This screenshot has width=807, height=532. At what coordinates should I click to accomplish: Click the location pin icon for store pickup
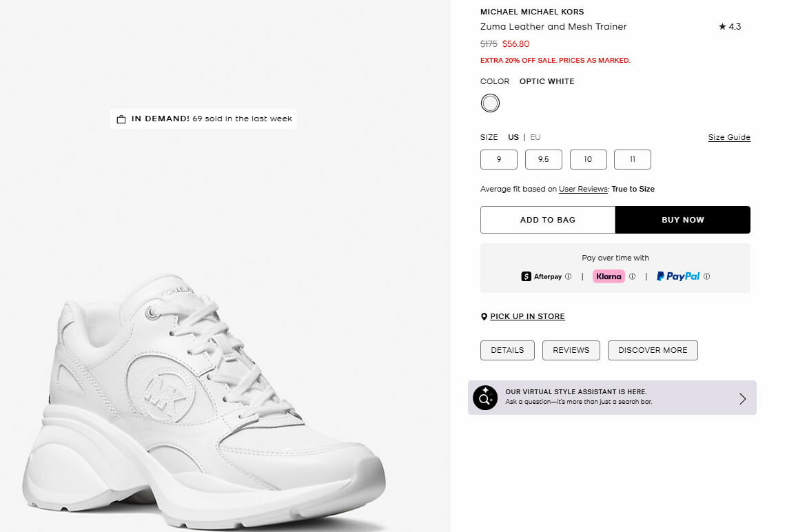pyautogui.click(x=484, y=317)
